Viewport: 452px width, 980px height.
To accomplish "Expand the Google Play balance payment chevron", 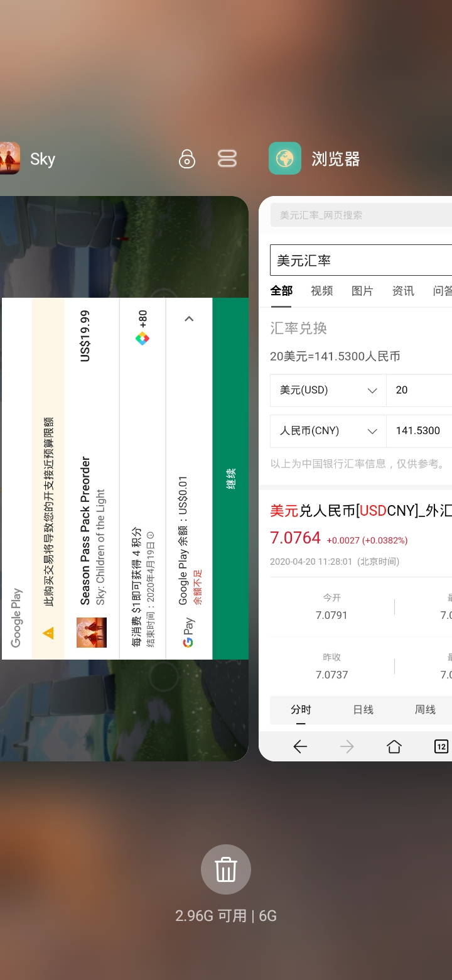I will pyautogui.click(x=189, y=319).
